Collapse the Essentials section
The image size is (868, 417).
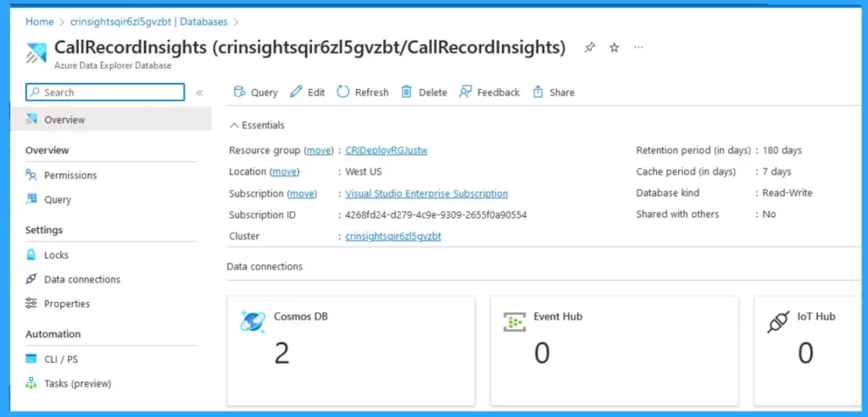pyautogui.click(x=257, y=125)
